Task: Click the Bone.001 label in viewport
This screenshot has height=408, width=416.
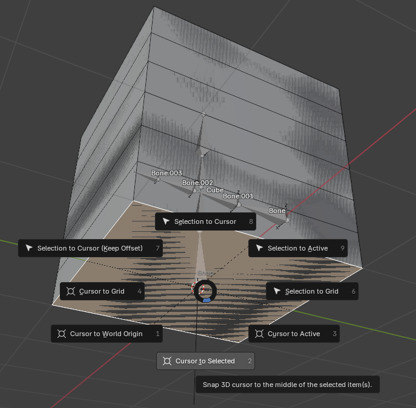Action: (238, 196)
